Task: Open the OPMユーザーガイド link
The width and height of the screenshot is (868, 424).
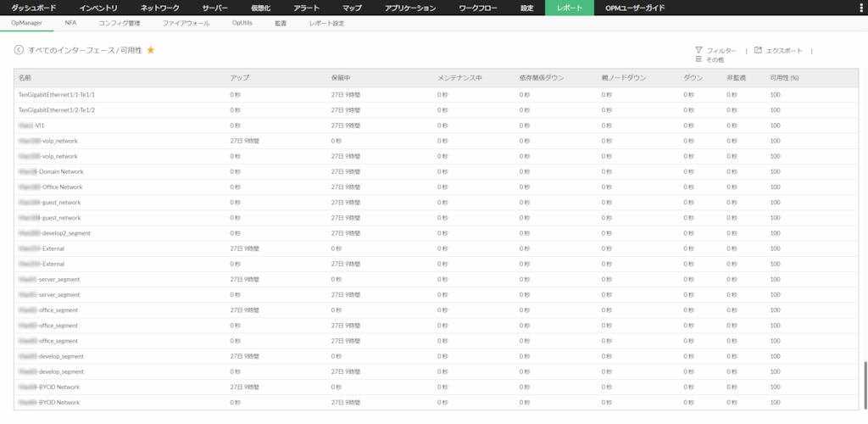Action: click(x=635, y=8)
